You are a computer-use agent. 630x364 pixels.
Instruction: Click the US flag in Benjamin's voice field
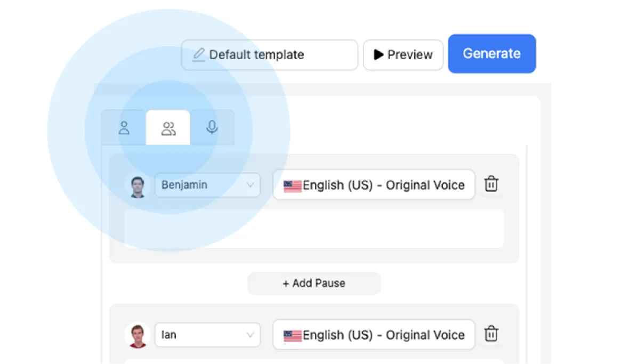pos(293,186)
